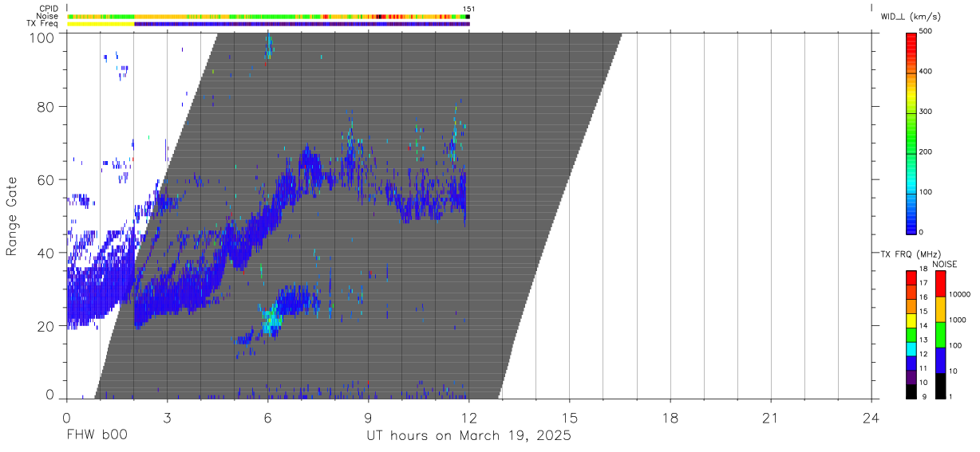Click the 'Noise' row label at top left
Image resolution: width=980 pixels, height=452 pixels.
(x=49, y=16)
